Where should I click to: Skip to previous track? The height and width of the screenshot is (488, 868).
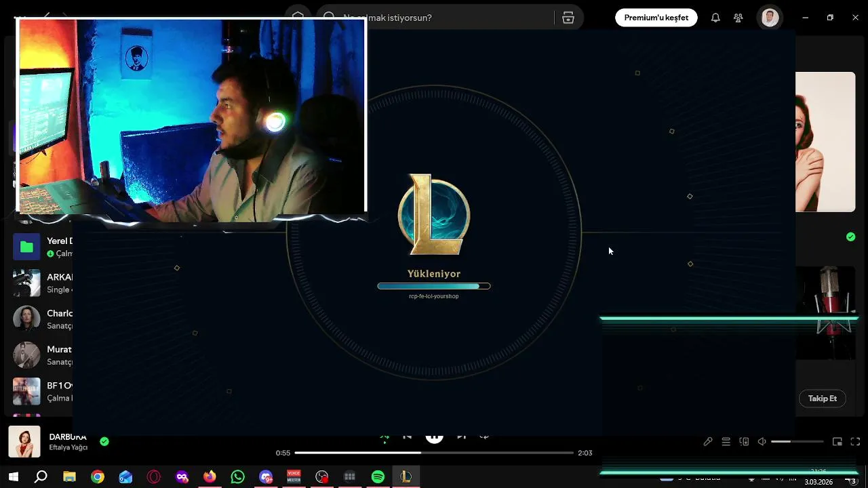click(x=407, y=437)
